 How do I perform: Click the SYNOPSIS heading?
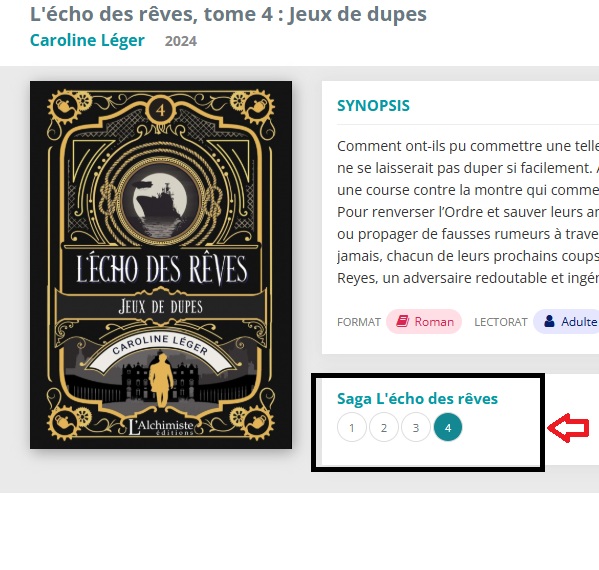pos(373,106)
